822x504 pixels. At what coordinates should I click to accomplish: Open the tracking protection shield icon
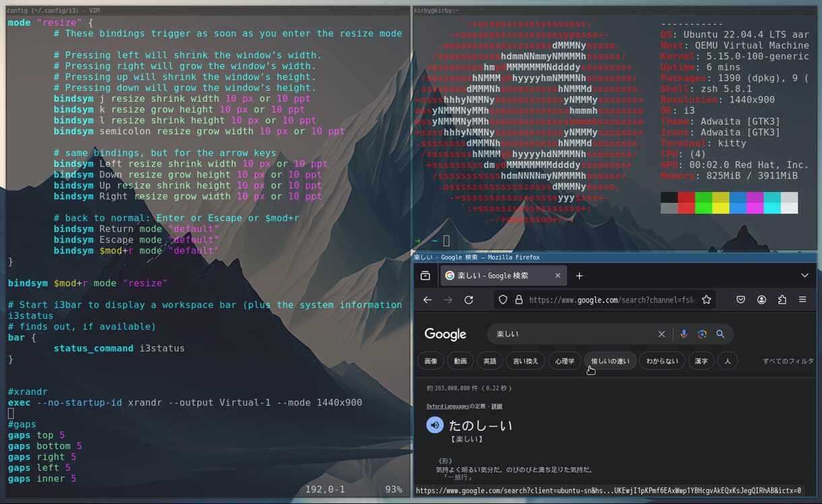point(503,300)
